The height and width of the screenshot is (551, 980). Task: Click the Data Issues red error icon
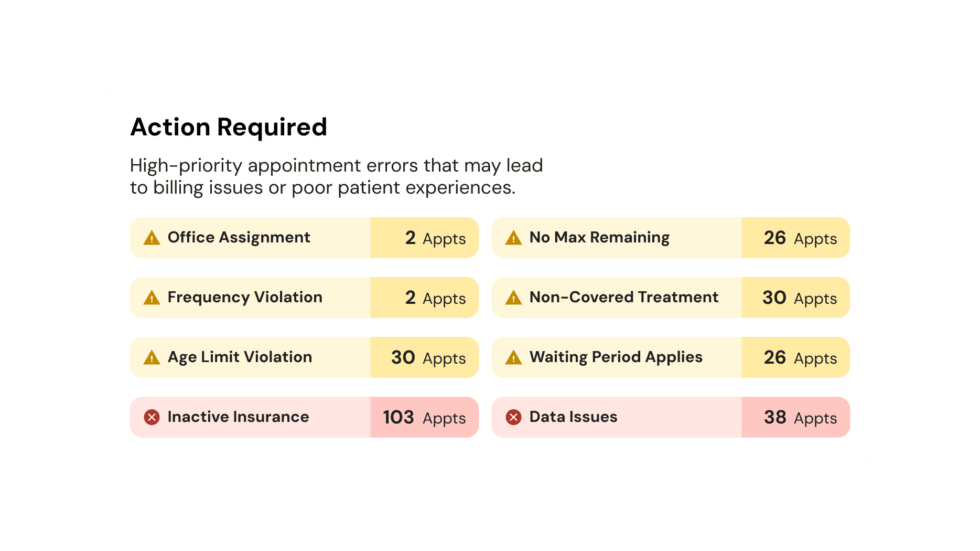(x=513, y=417)
